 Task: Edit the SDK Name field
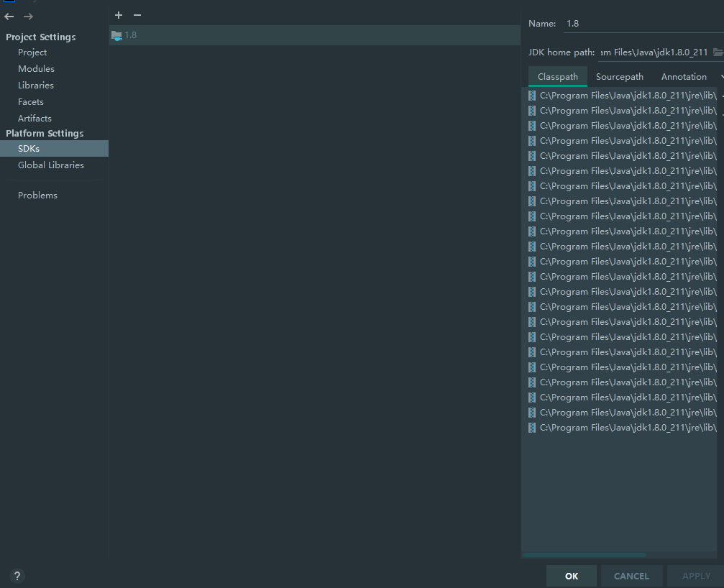pos(643,24)
